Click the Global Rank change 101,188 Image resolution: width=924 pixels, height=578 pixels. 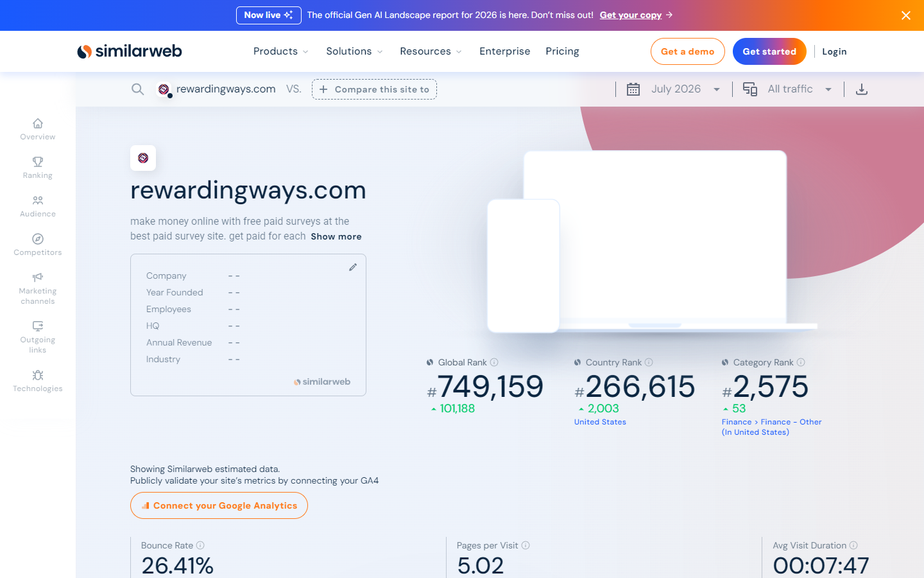458,408
